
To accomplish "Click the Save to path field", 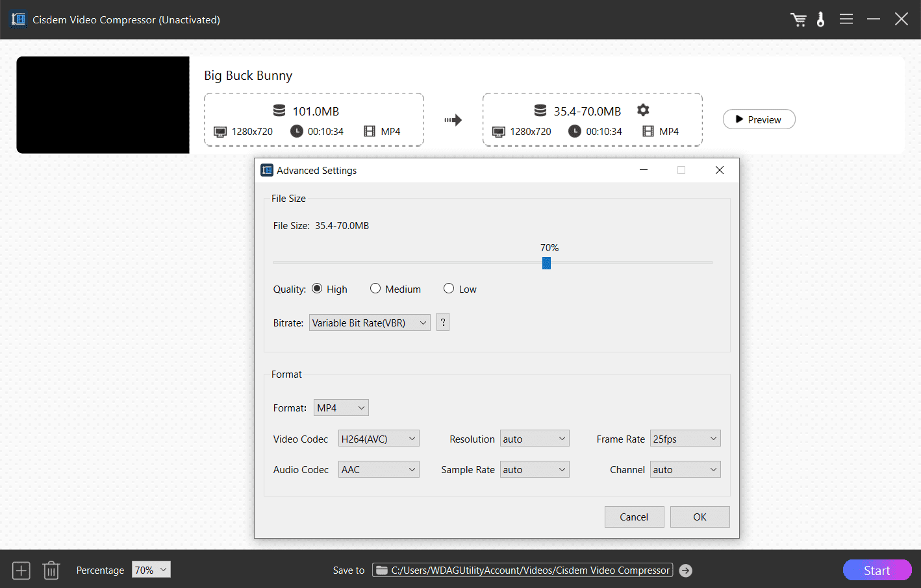I will [523, 570].
